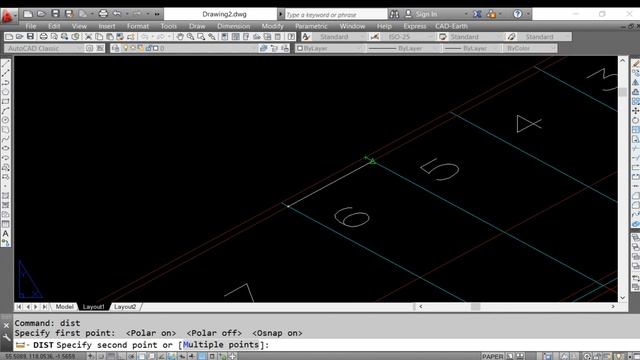Open the AutoCAD application menu button
The width and height of the screenshot is (640, 360).
point(8,16)
